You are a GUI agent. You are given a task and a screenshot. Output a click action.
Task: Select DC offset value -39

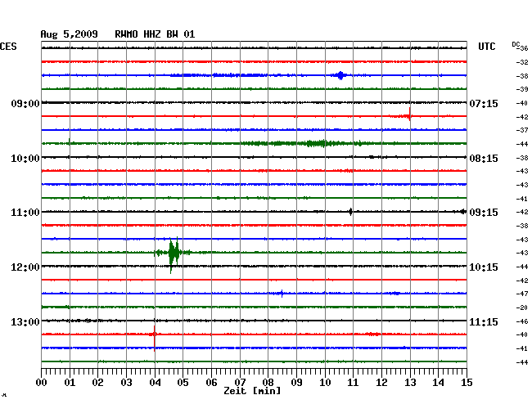(x=522, y=89)
